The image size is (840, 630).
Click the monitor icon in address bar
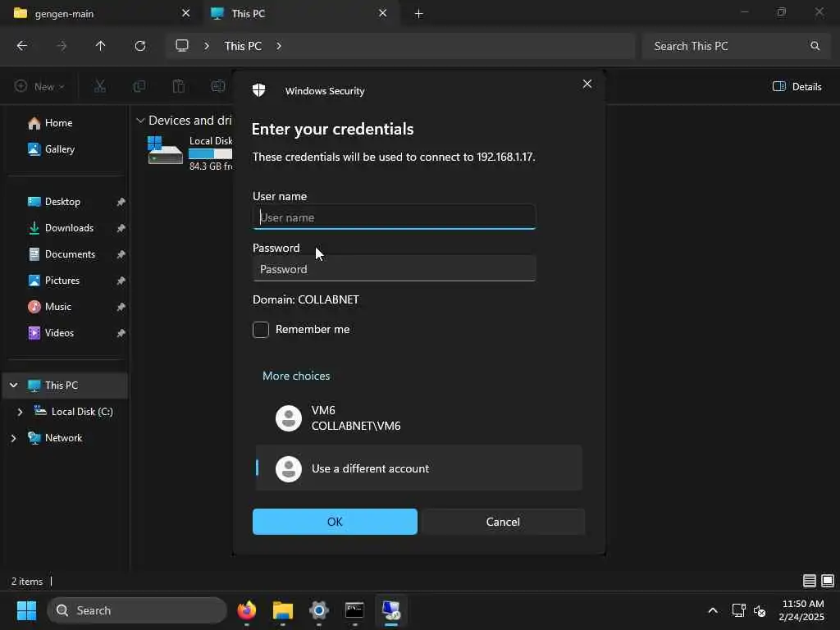click(x=182, y=46)
